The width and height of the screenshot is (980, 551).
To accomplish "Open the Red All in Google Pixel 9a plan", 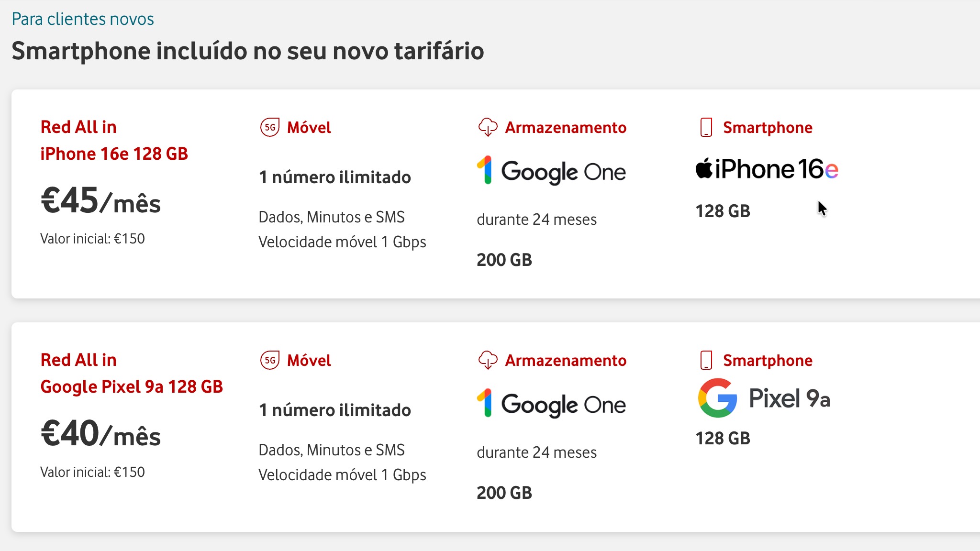I will [132, 374].
